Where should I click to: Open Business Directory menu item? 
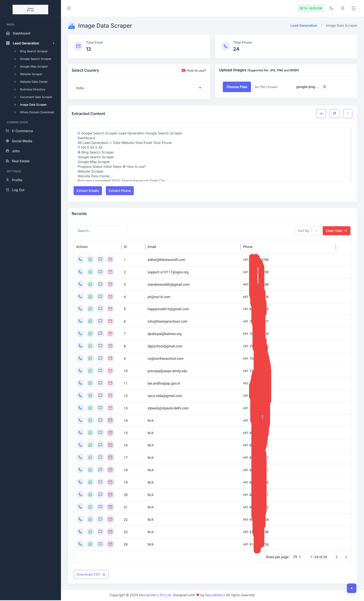click(x=33, y=89)
